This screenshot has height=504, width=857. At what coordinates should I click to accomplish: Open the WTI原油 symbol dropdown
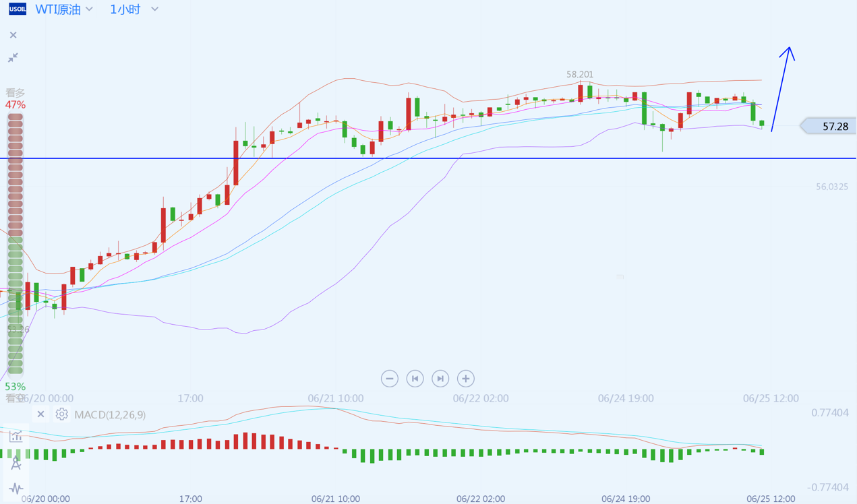(64, 9)
